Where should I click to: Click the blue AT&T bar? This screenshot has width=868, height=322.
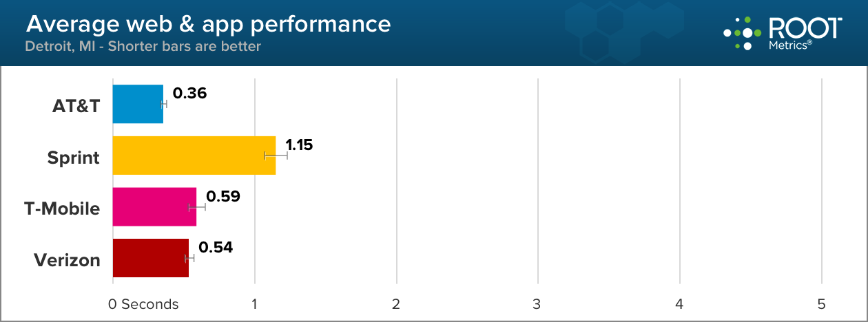click(138, 104)
